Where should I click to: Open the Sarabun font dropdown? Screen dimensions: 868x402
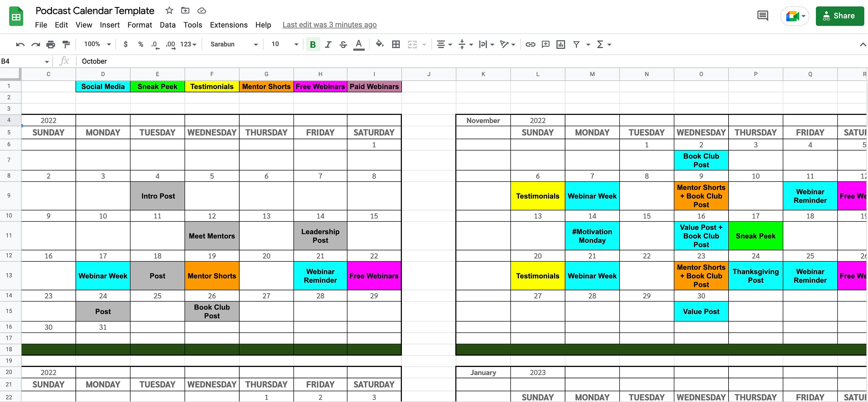pos(234,44)
